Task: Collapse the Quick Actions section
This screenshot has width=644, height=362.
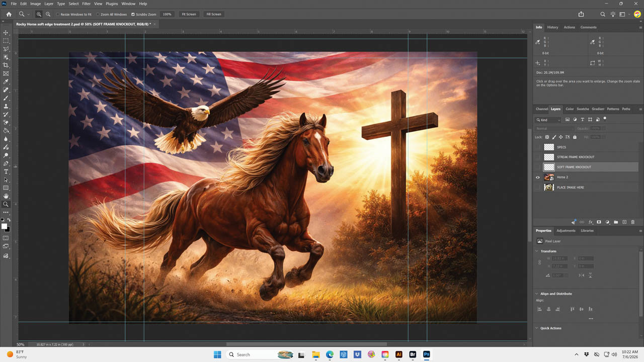Action: tap(537, 328)
